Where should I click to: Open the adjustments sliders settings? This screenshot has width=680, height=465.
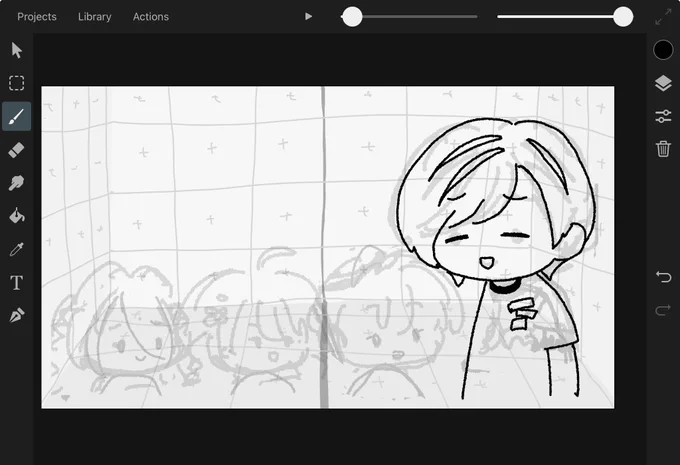tap(663, 116)
